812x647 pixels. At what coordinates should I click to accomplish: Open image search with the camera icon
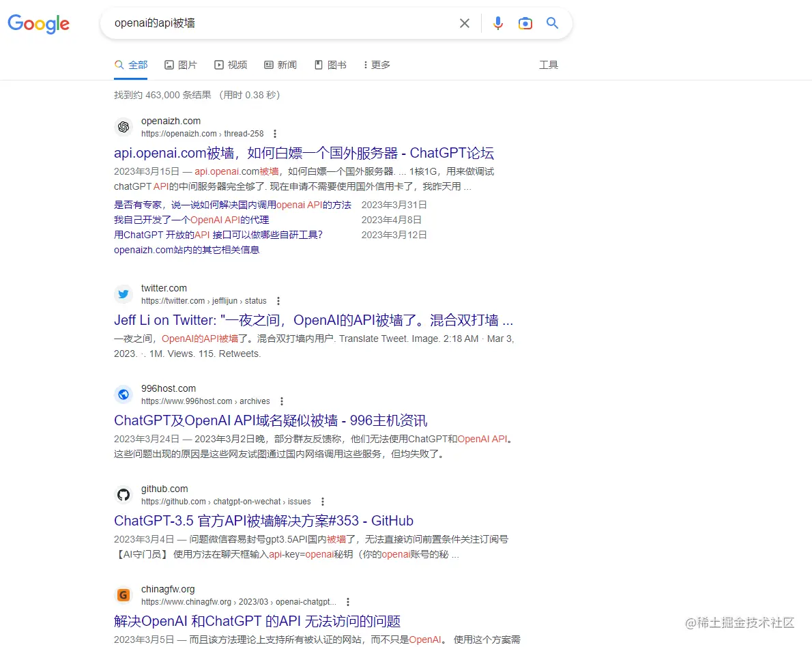pyautogui.click(x=525, y=23)
